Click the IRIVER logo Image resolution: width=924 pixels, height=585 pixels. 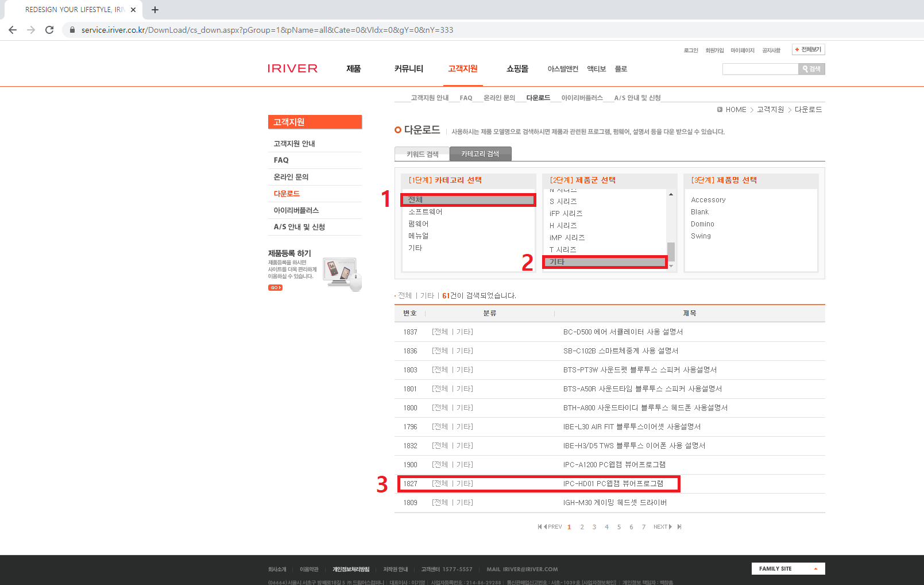(x=292, y=68)
